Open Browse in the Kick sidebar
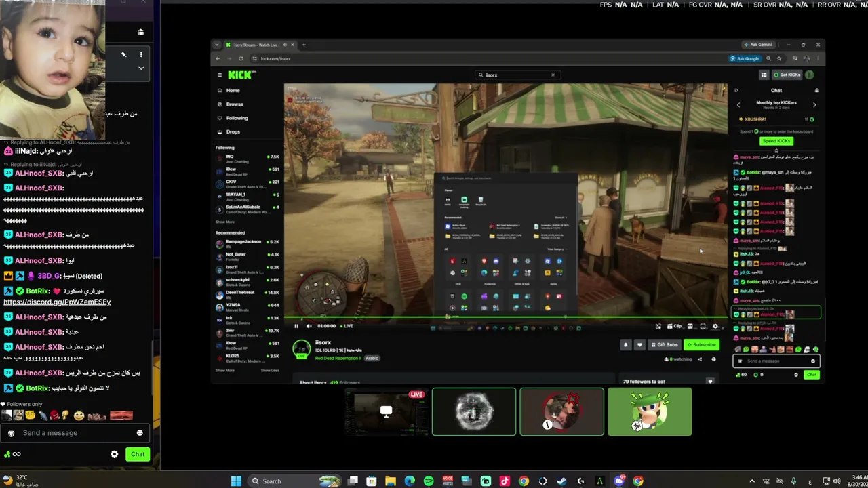868x488 pixels. (x=235, y=104)
